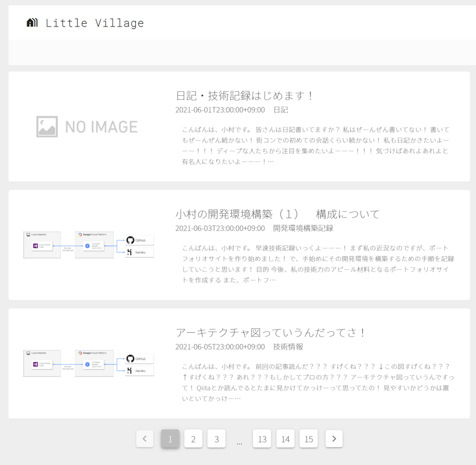Go to page 2 in pagination
Viewport: 476px width, 465px height.
pos(193,438)
